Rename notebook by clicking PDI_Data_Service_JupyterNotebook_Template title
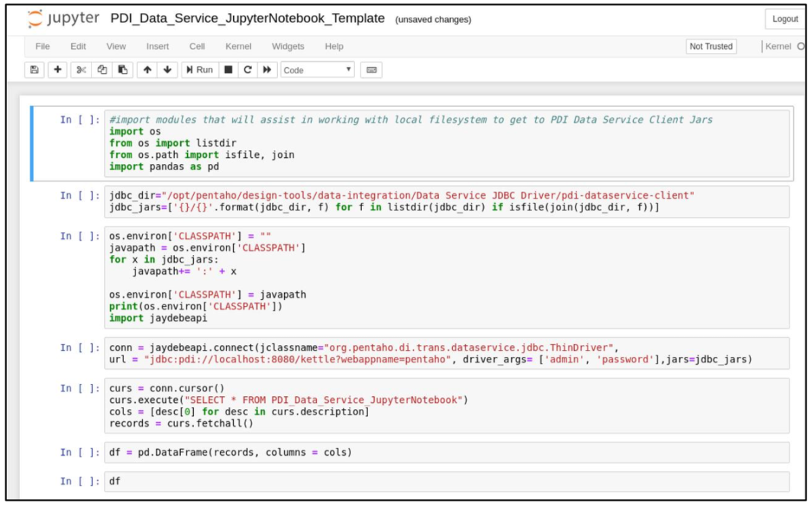812x506 pixels. (x=247, y=18)
